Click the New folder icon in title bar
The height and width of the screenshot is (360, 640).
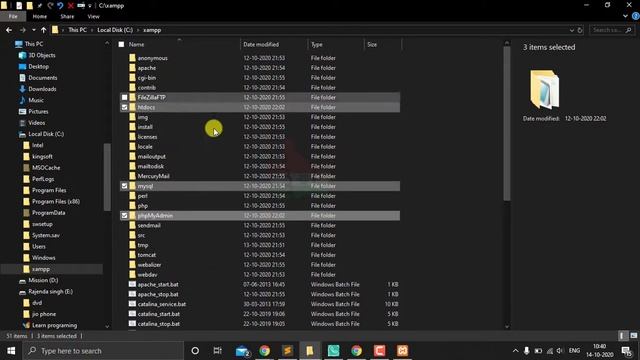29,6
